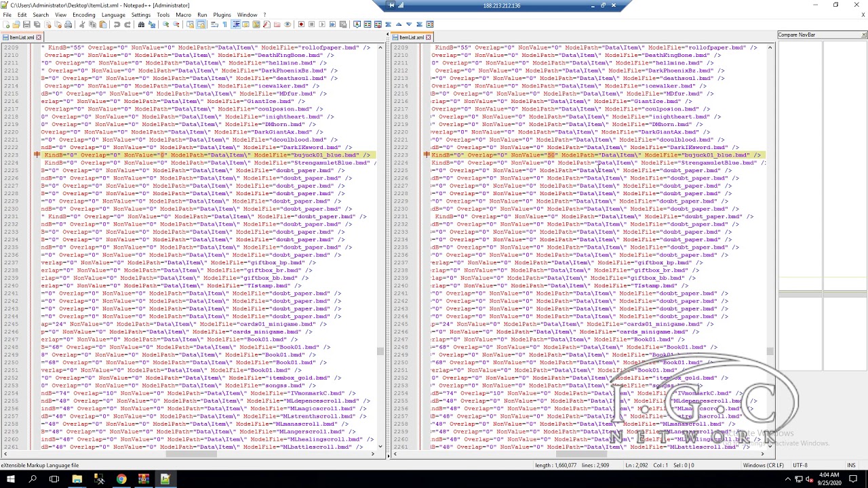Click the Replace toolbar icon

[x=152, y=24]
